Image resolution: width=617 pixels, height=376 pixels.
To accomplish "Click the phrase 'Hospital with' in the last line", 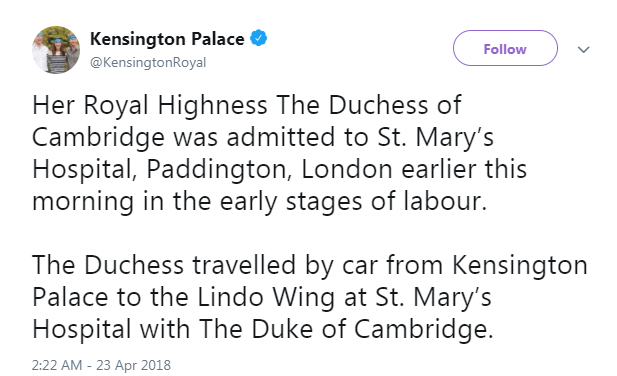I will (x=111, y=329).
